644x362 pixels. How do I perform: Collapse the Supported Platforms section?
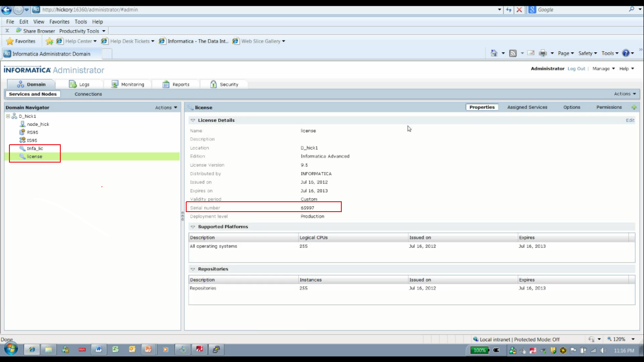coord(193,227)
